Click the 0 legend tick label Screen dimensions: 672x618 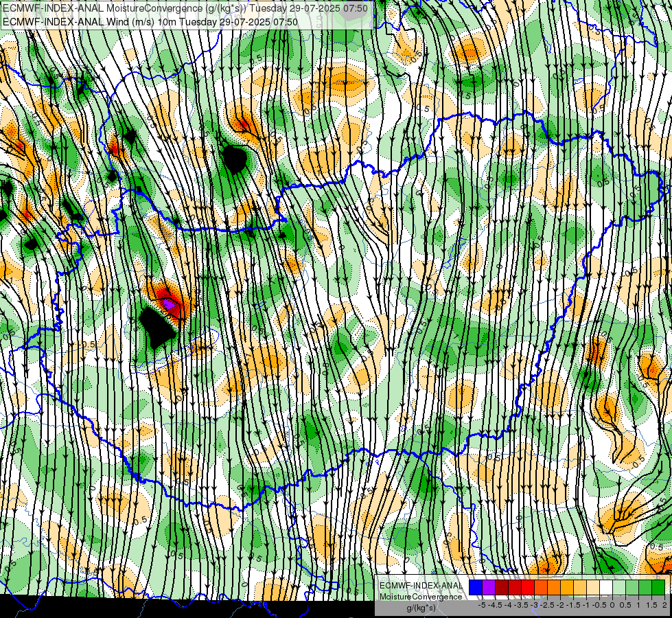tap(612, 605)
